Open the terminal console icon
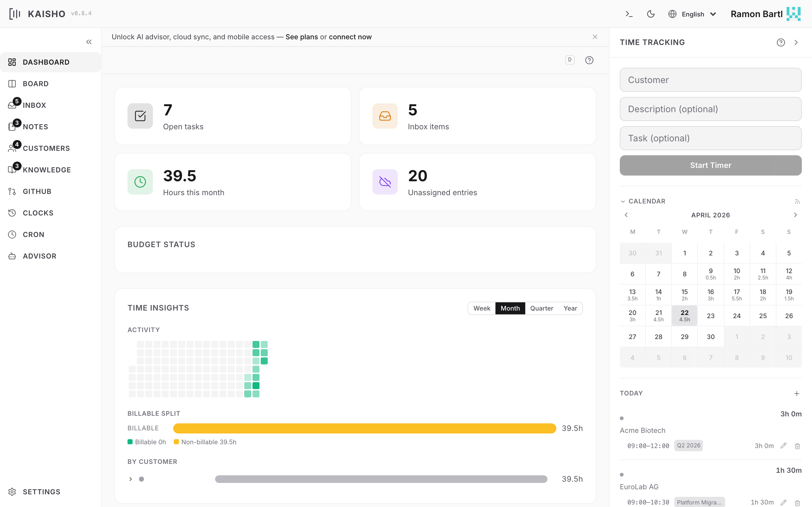Screen dimensions: 812x507 (x=629, y=14)
